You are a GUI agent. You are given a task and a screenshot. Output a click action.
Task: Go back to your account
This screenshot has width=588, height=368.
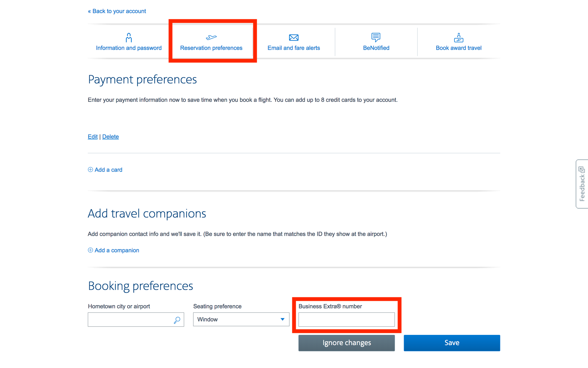pyautogui.click(x=117, y=11)
